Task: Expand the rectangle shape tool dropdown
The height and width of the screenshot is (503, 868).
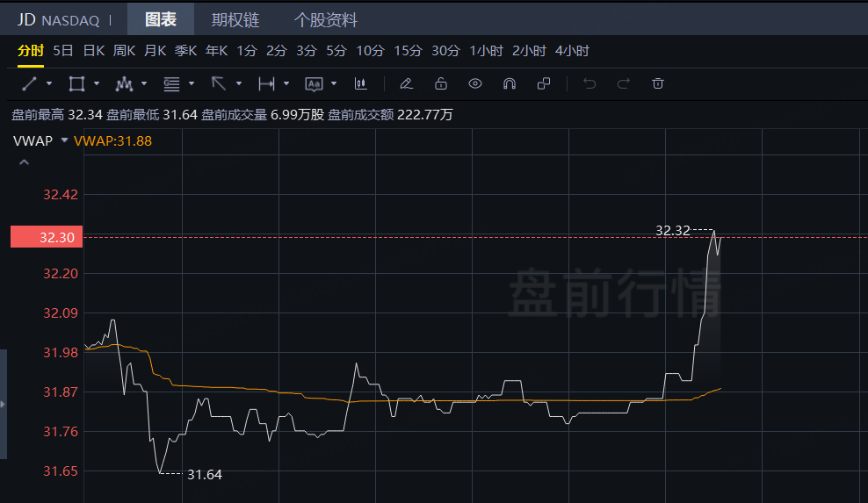Action: 97,83
